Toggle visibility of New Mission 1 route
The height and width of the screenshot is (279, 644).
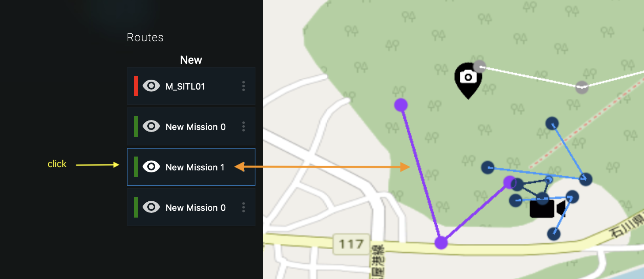click(151, 167)
